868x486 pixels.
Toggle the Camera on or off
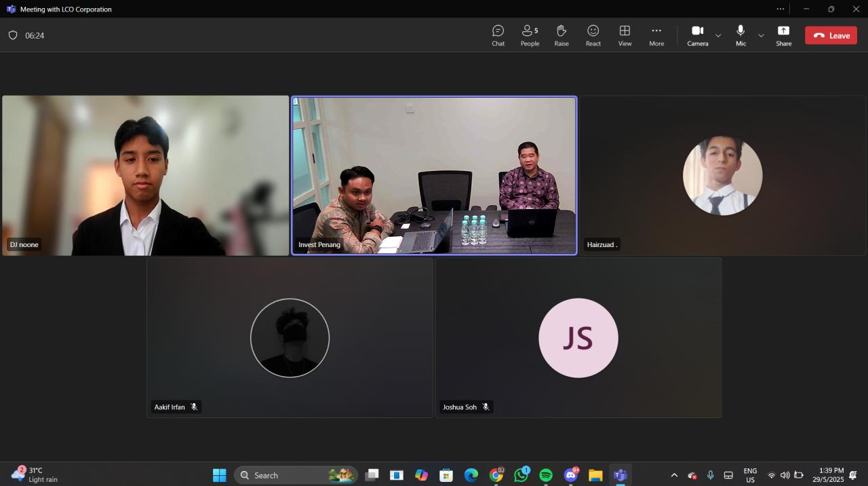point(697,35)
